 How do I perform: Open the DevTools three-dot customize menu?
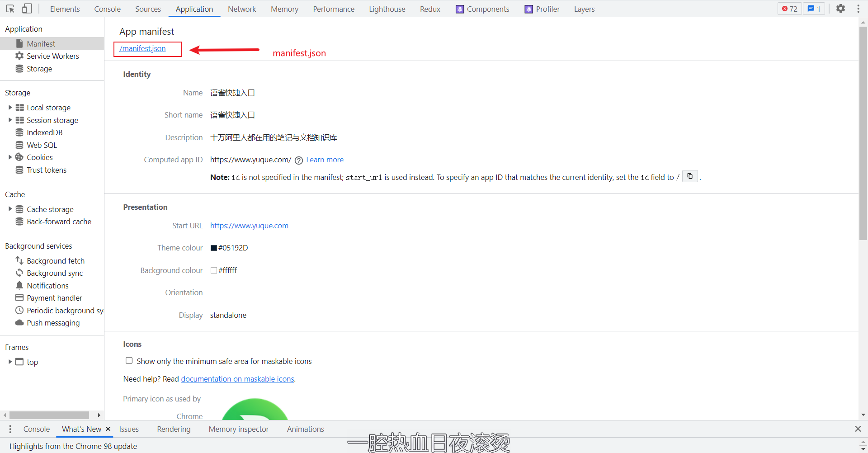[858, 9]
